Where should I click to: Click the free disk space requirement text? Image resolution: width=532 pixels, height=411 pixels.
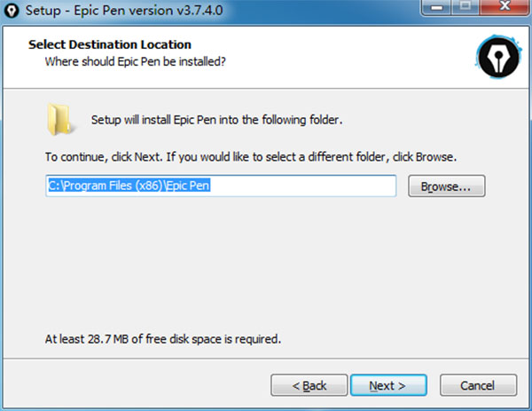click(163, 338)
